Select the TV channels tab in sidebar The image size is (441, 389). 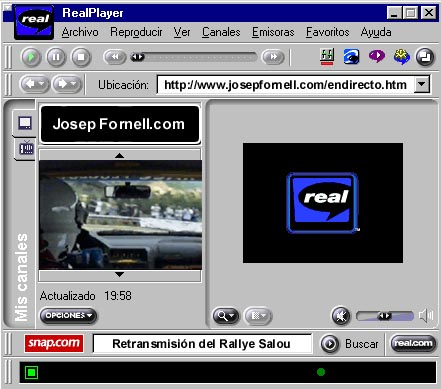point(26,148)
